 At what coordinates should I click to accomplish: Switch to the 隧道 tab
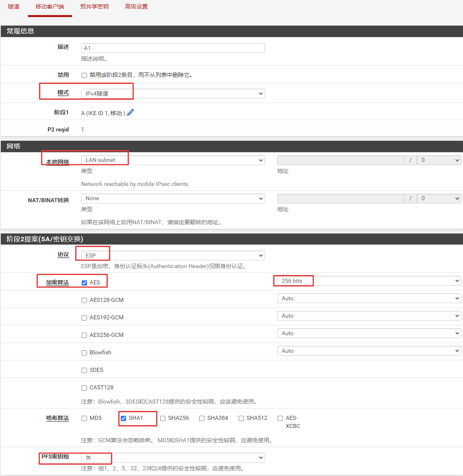[13, 7]
